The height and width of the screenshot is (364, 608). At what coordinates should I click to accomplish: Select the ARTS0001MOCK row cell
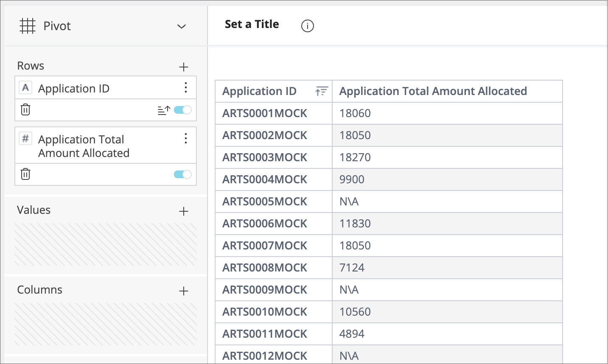click(x=265, y=113)
